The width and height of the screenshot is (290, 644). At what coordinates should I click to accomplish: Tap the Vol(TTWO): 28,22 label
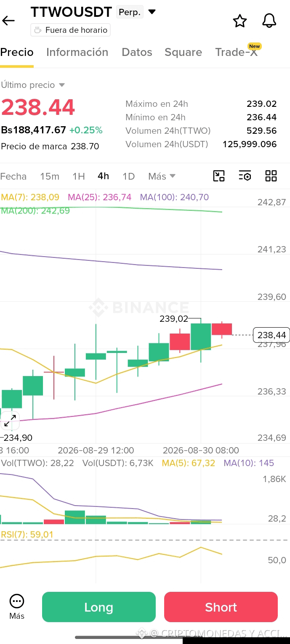coord(37,463)
